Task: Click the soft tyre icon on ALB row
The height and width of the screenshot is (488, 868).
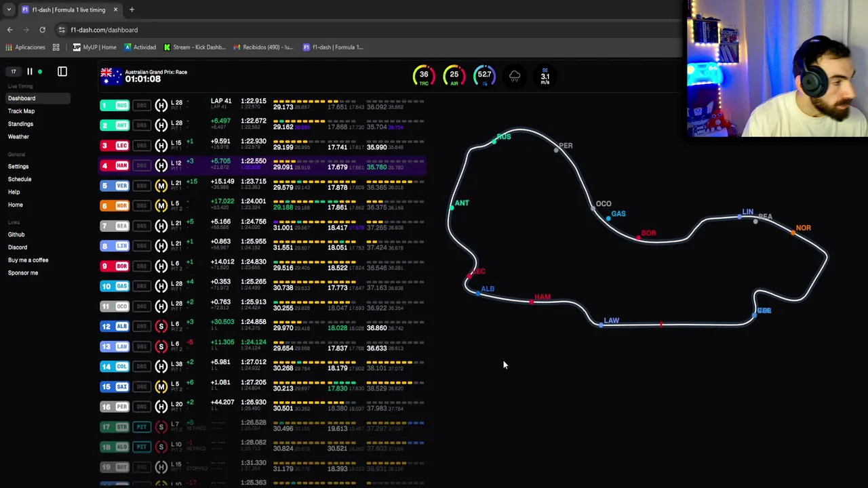Action: click(x=161, y=326)
